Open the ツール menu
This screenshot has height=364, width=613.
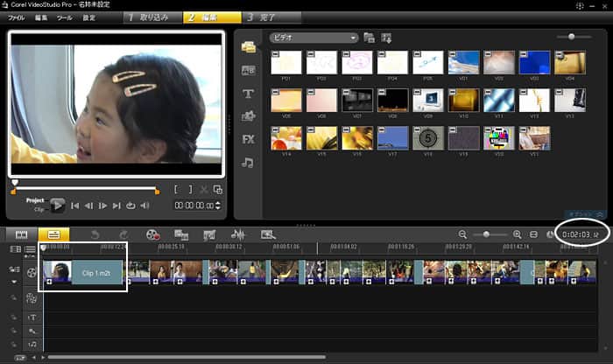tap(65, 17)
